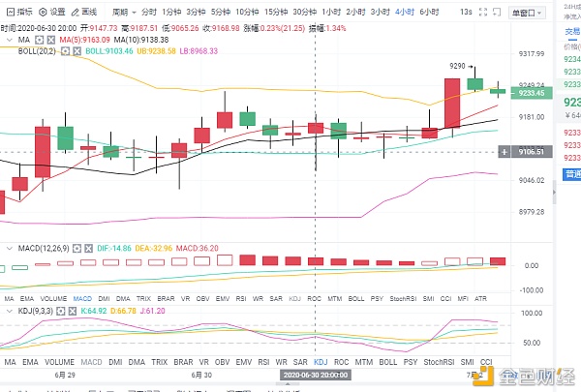The image size is (581, 392).
Task: Click the 6月 30 date label
Action: coord(201,375)
